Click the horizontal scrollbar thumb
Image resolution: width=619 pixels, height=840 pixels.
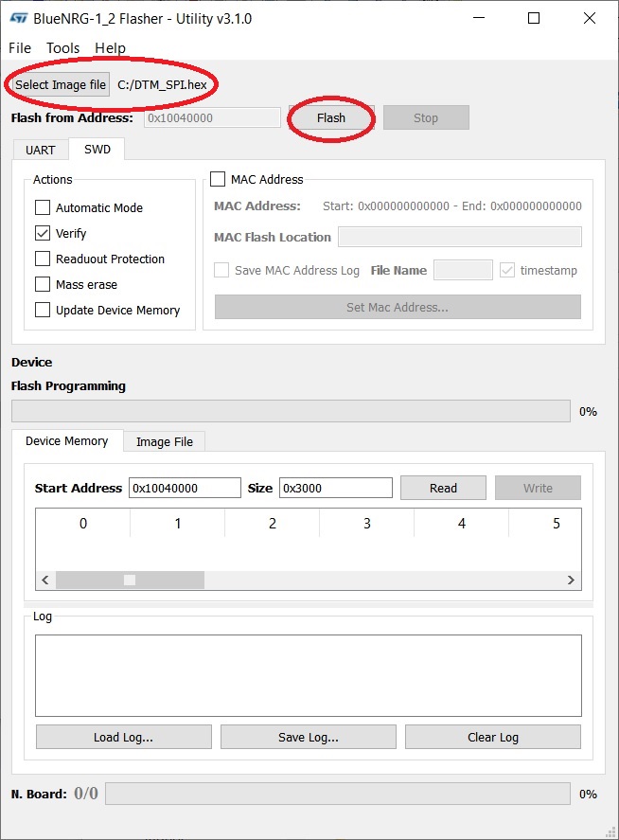130,581
